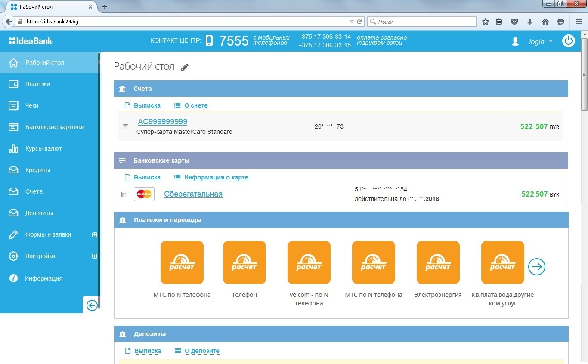Click the pencil icon beside Рабочий стол heading
This screenshot has width=588, height=364.
pos(185,67)
